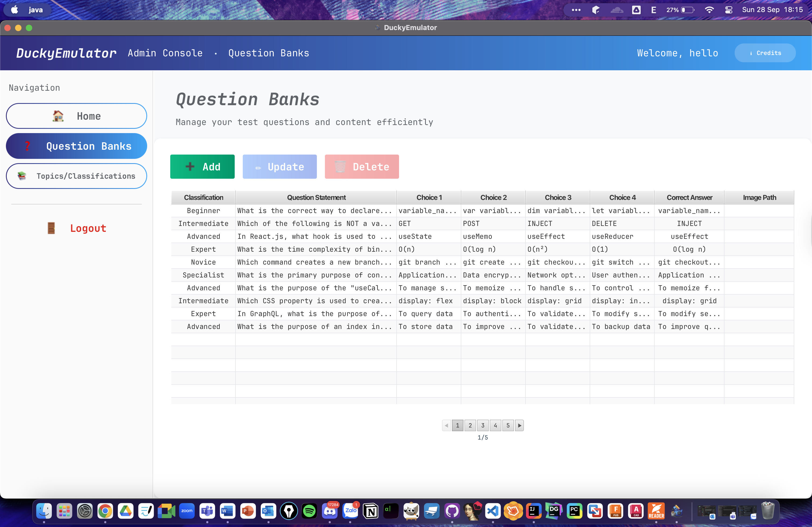Screen dimensions: 812x527
Task: Click the green Add button
Action: click(x=202, y=167)
